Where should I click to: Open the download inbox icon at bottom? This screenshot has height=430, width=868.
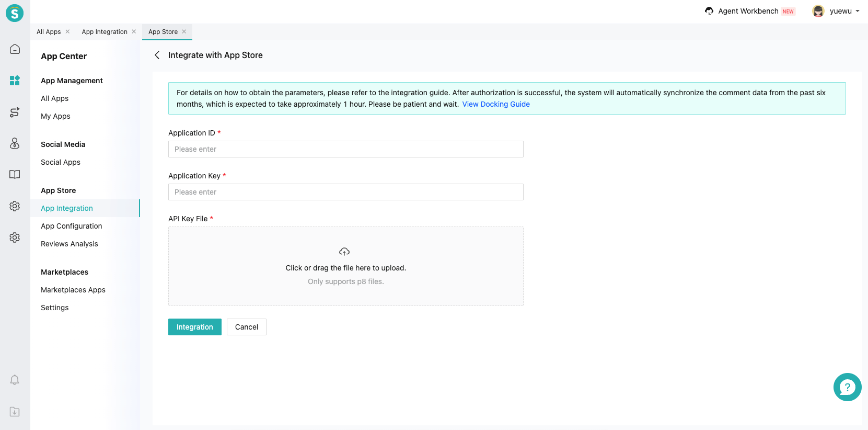15,412
